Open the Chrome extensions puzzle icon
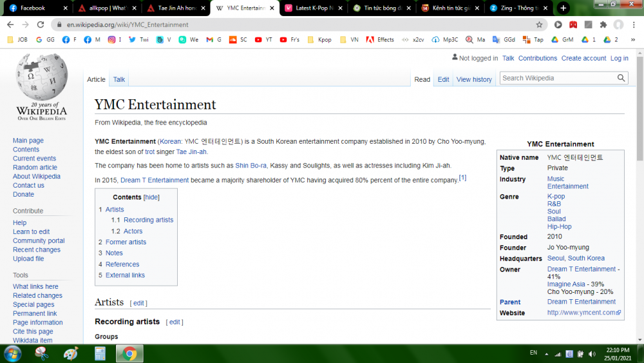Screen dimensions: 644x363 click(603, 25)
